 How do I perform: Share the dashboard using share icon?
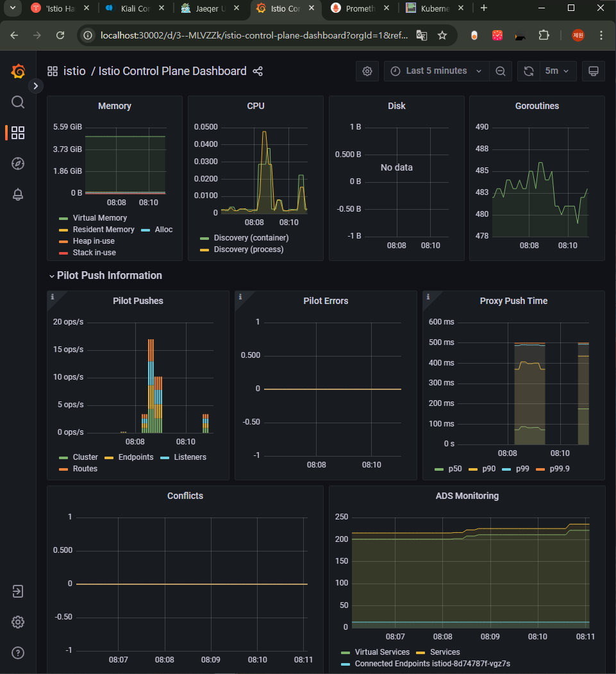pyautogui.click(x=258, y=71)
